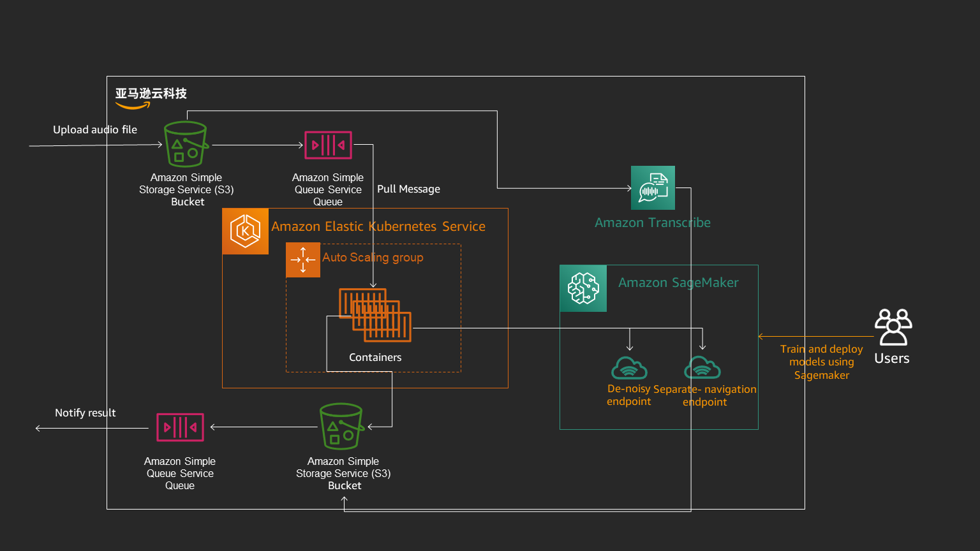
Task: Select the 'Pull Message' label
Action: click(408, 189)
